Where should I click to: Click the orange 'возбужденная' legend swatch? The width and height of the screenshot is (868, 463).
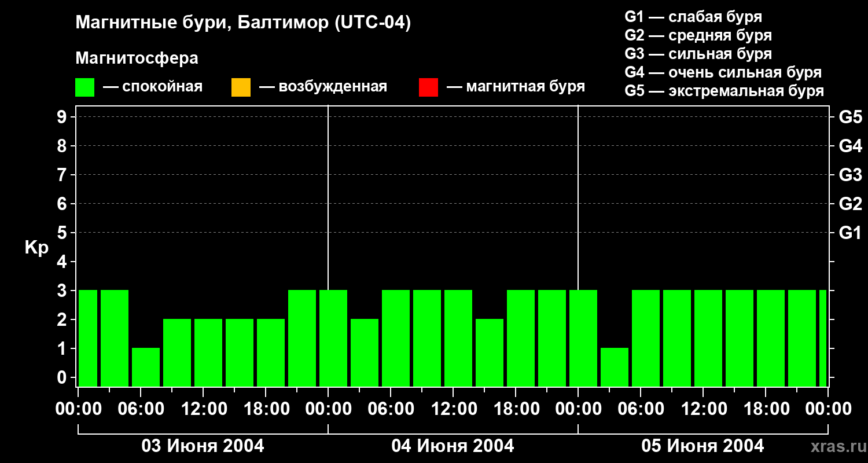pyautogui.click(x=241, y=87)
